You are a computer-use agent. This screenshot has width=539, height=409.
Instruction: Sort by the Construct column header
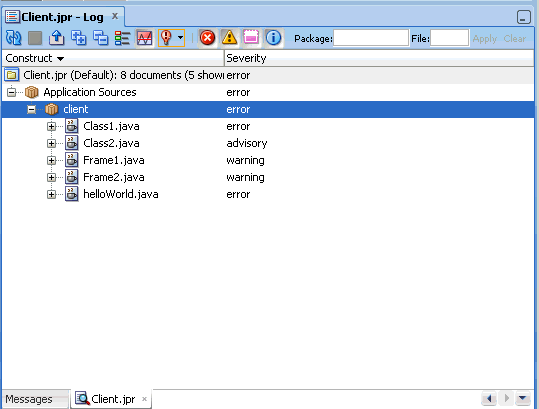113,58
